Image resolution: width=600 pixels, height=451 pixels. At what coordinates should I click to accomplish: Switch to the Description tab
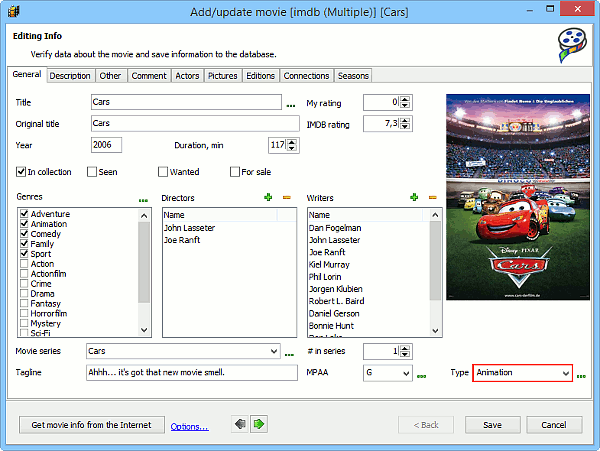click(70, 76)
